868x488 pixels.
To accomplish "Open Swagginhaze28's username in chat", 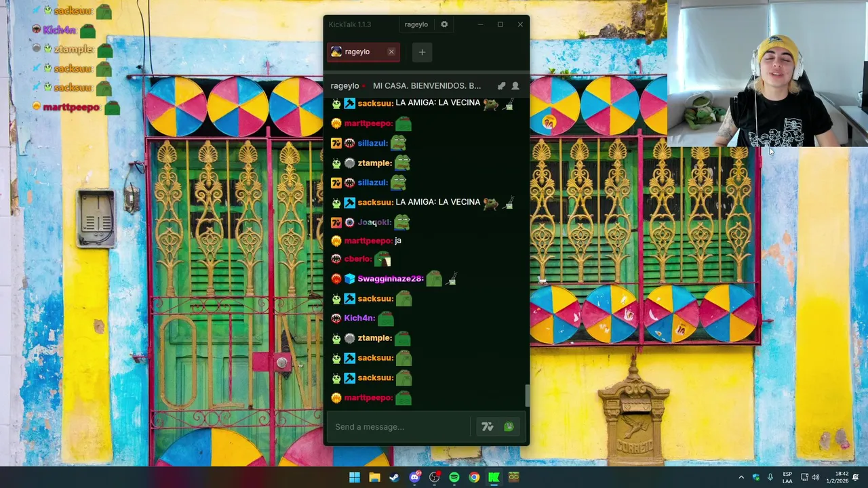I will click(x=391, y=279).
